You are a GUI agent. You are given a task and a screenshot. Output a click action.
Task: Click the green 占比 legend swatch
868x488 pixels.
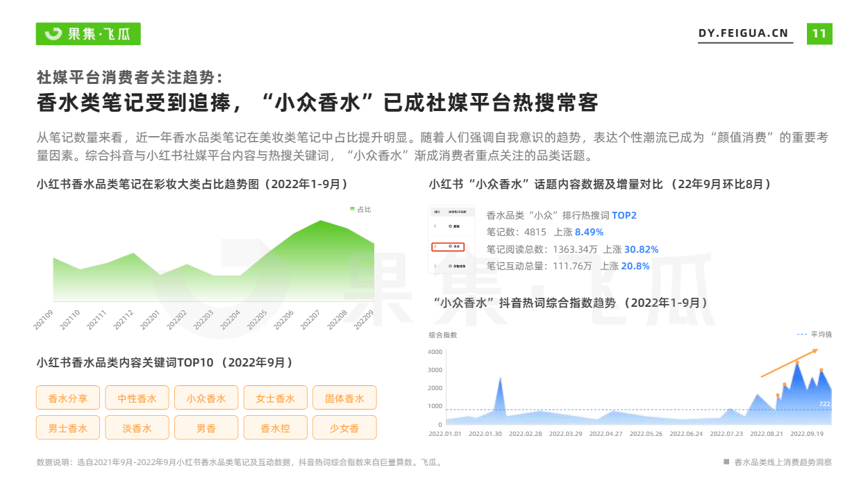click(x=352, y=209)
